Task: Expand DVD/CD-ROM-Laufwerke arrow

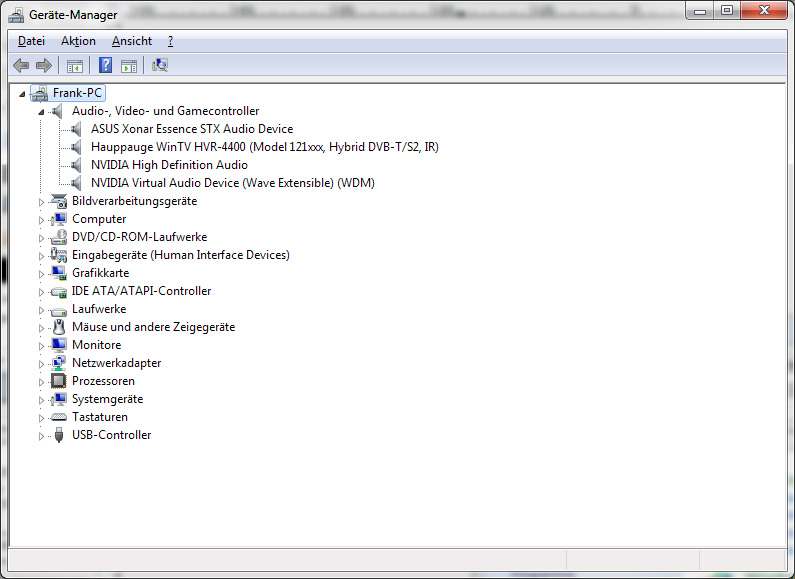Action: (x=41, y=238)
